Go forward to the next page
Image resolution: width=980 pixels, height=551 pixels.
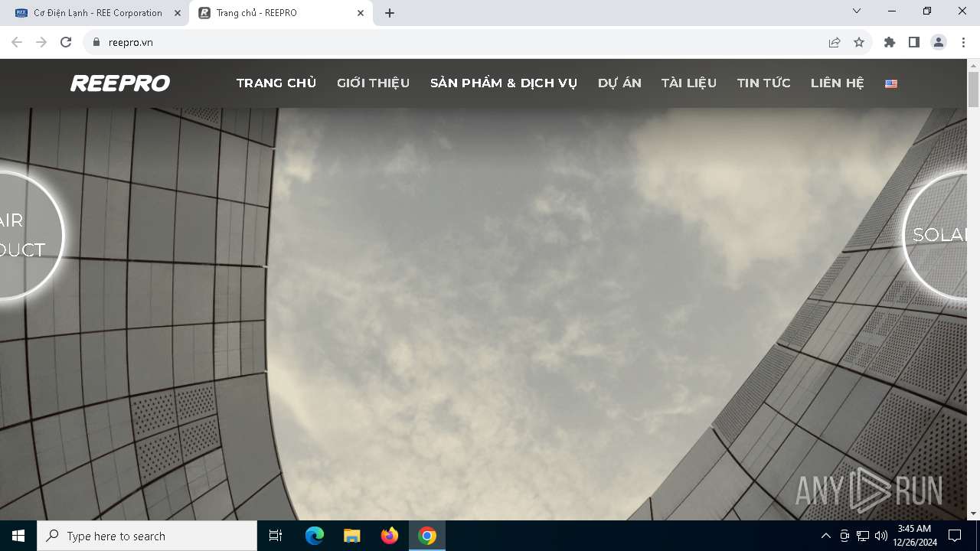pyautogui.click(x=41, y=42)
